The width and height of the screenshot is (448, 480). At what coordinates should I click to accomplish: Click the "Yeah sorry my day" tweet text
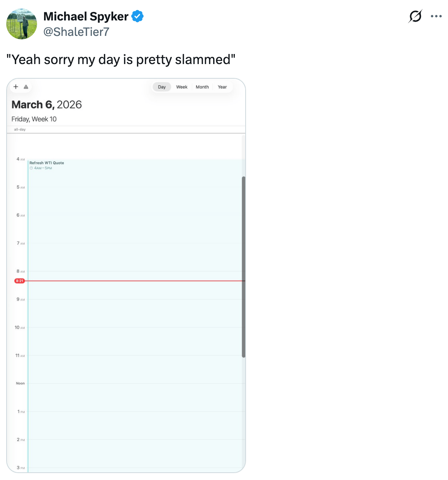[x=121, y=59]
